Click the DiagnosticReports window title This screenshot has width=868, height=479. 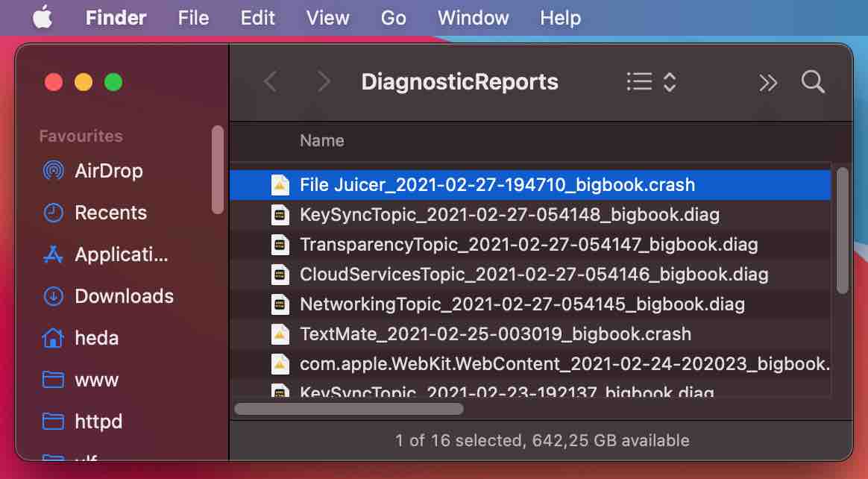[459, 82]
